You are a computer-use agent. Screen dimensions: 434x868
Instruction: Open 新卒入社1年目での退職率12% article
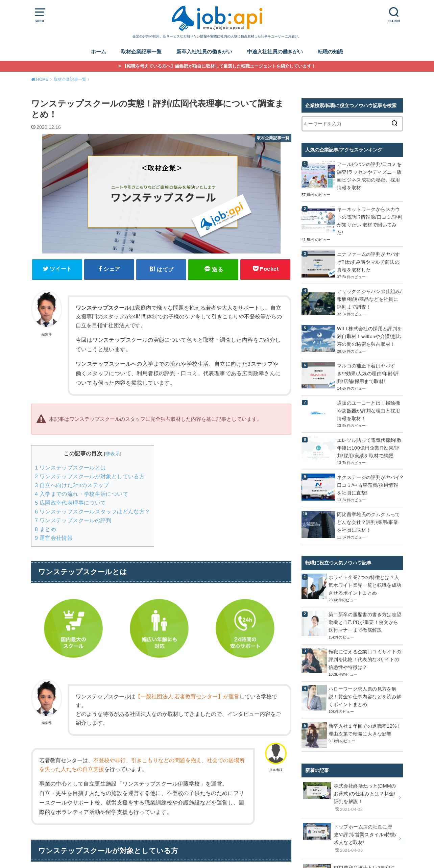coord(365,730)
